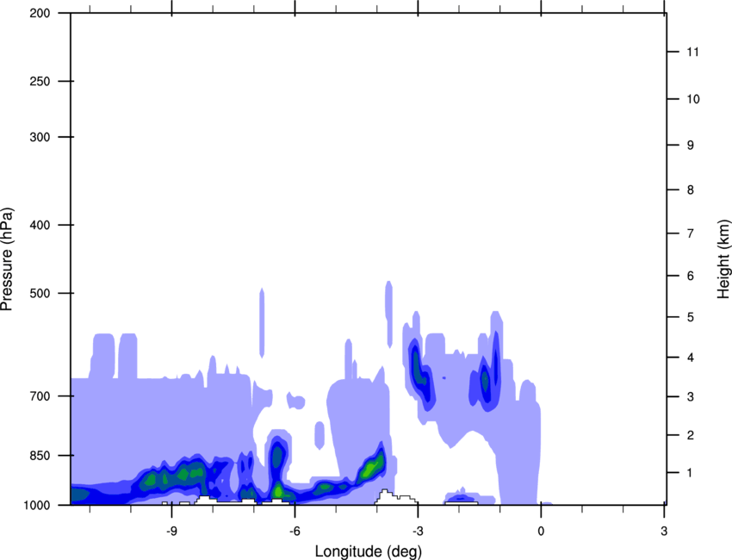Click the 8 km height label

click(691, 190)
